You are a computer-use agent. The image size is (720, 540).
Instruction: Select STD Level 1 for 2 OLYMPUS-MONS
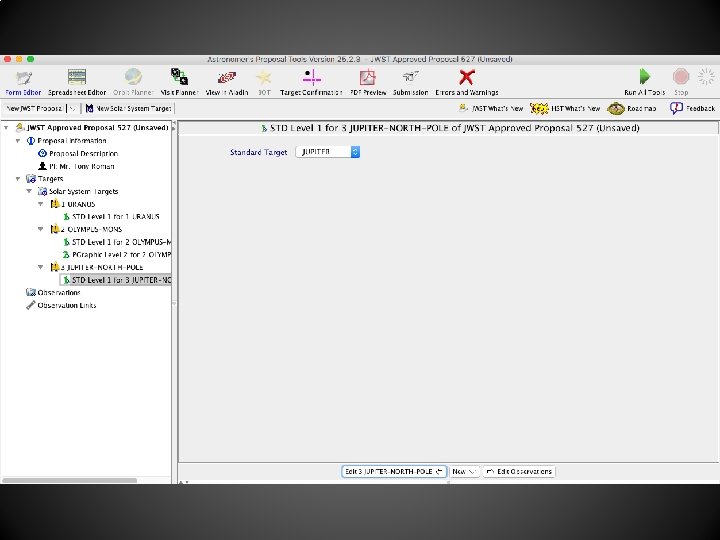coord(117,242)
